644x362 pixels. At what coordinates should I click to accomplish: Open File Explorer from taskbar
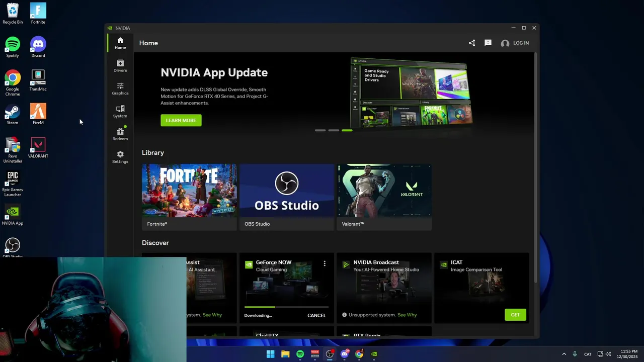[285, 354]
